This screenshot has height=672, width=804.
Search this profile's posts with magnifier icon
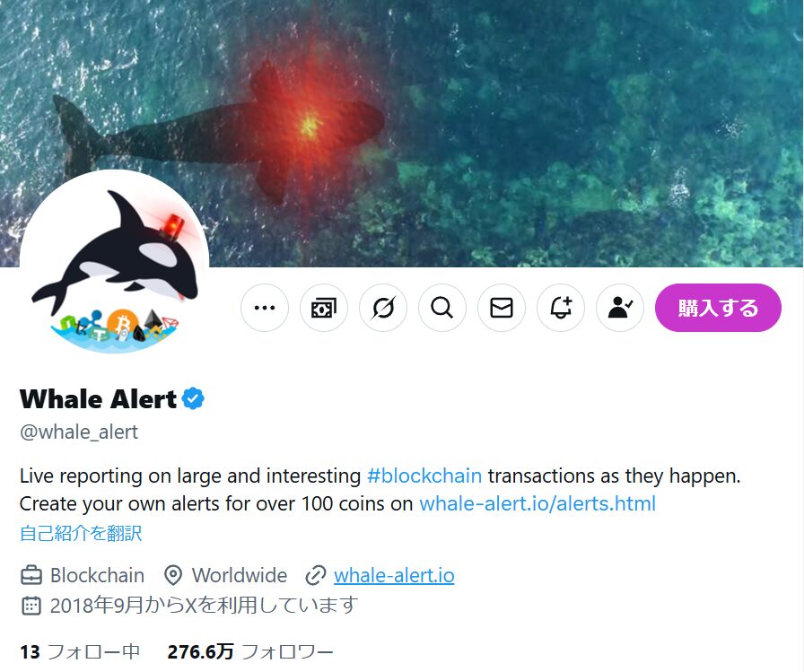click(x=442, y=308)
